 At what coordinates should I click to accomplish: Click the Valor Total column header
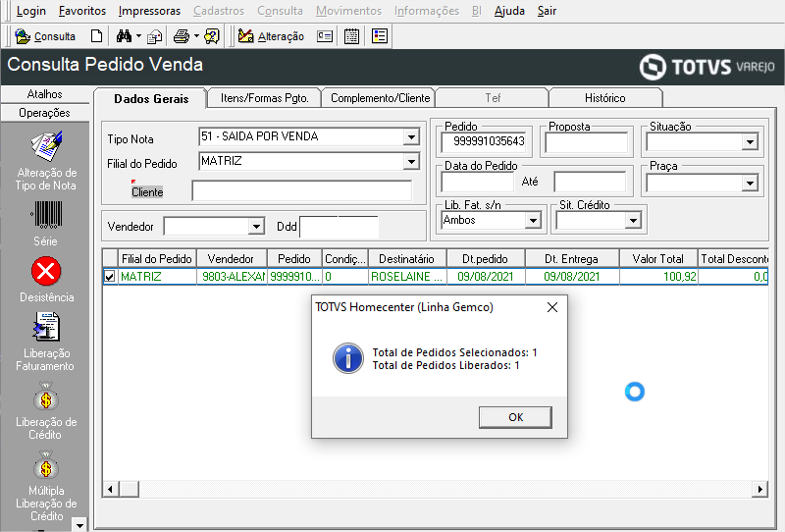pyautogui.click(x=657, y=259)
